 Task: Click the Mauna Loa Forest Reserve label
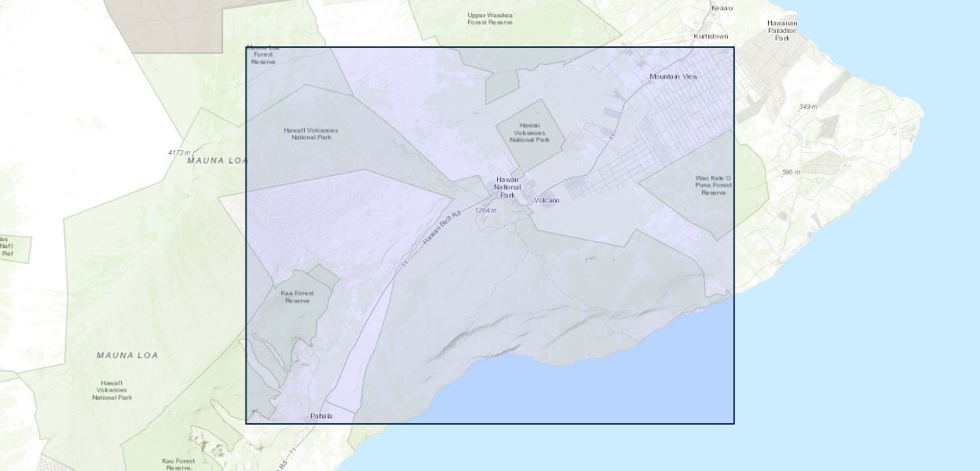click(263, 54)
